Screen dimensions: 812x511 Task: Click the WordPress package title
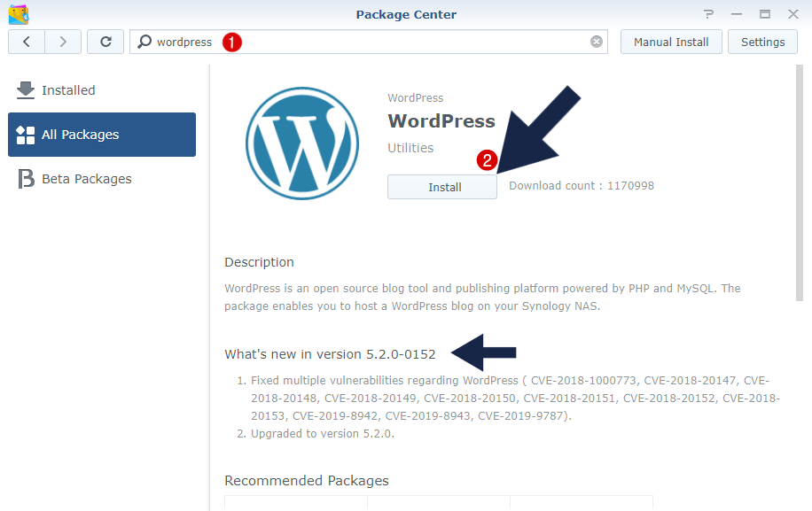(441, 121)
